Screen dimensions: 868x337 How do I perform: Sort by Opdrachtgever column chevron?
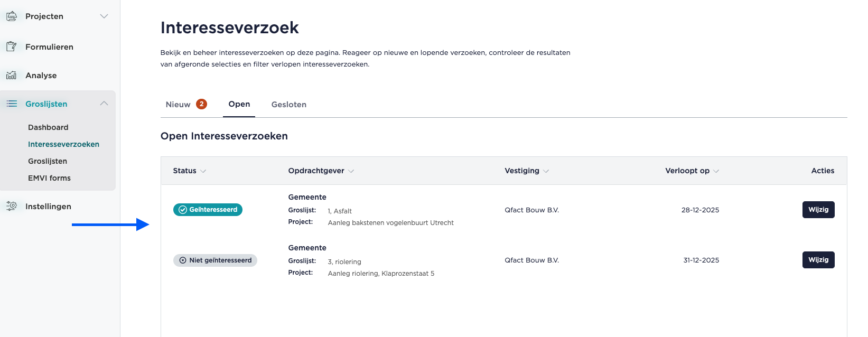(x=351, y=171)
